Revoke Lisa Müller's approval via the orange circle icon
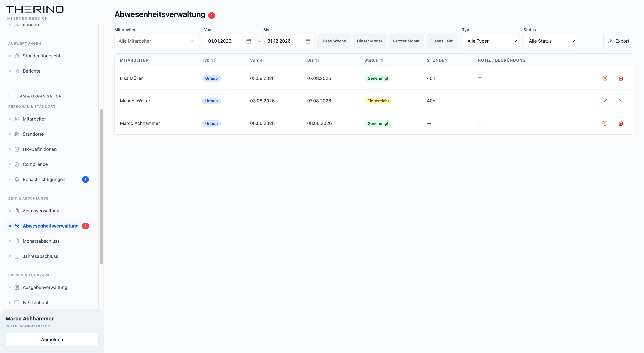 (x=605, y=78)
